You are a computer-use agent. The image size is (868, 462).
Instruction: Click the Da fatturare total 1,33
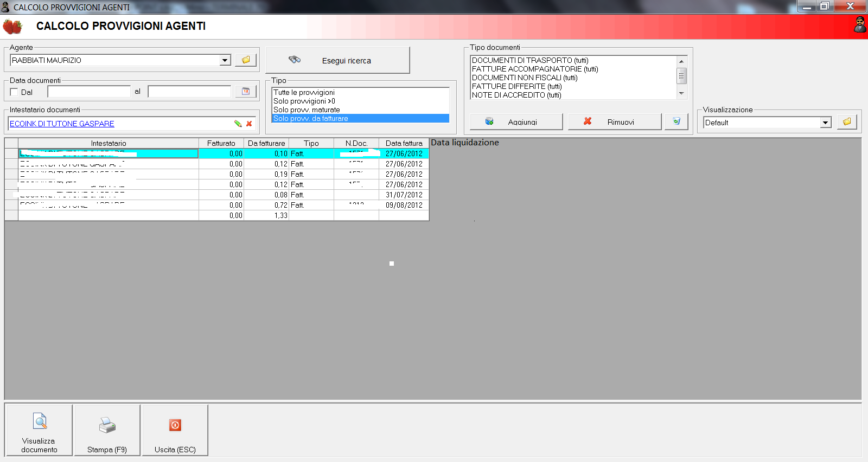click(266, 215)
